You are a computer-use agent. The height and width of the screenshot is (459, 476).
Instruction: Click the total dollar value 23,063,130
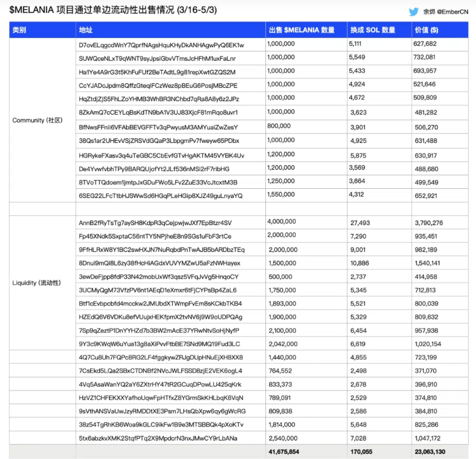pyautogui.click(x=430, y=452)
